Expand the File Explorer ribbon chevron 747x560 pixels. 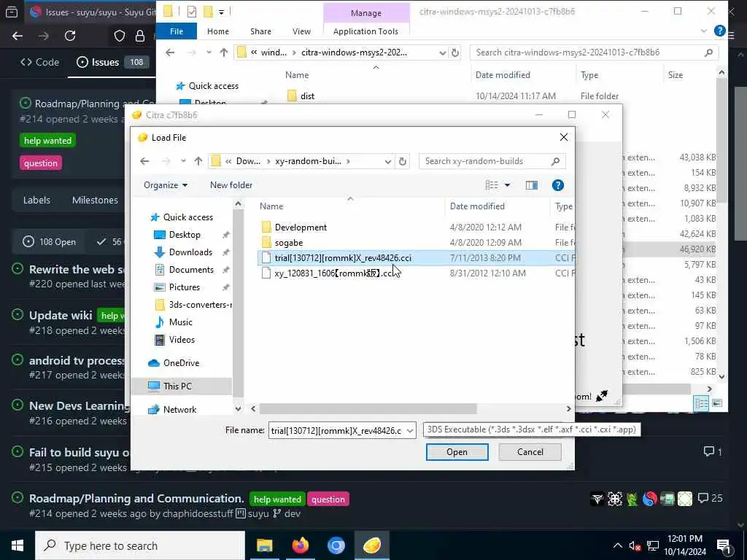pyautogui.click(x=704, y=31)
